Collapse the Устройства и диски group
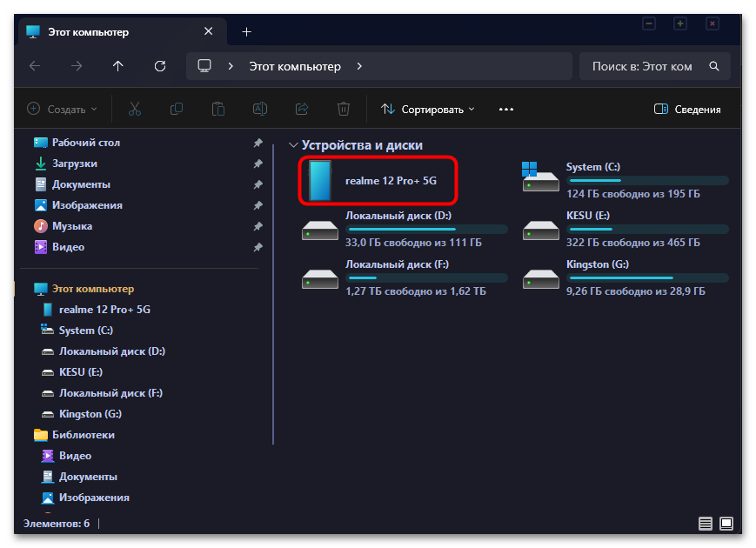 pos(292,145)
